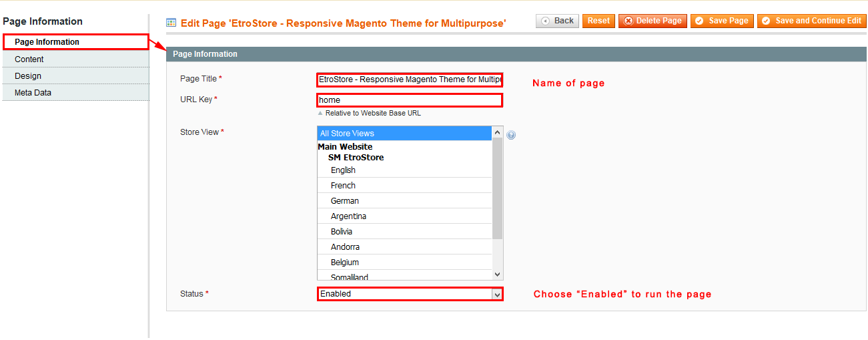Click the Page Title field label

click(x=201, y=79)
